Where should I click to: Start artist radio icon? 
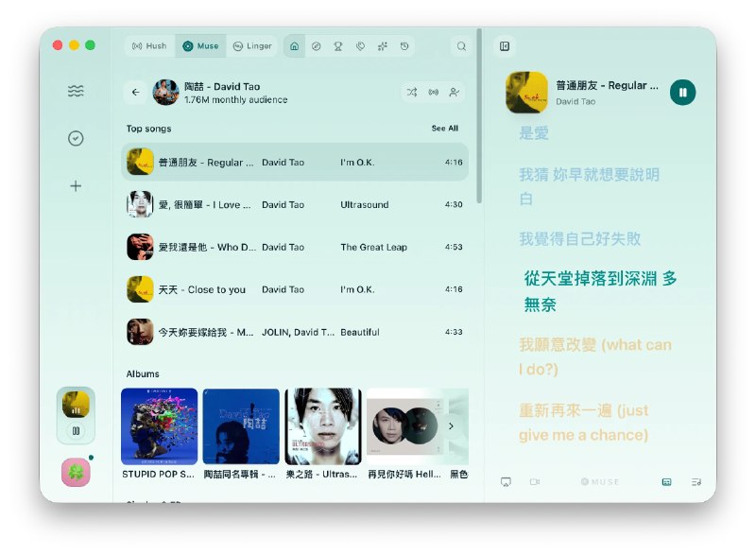point(434,92)
